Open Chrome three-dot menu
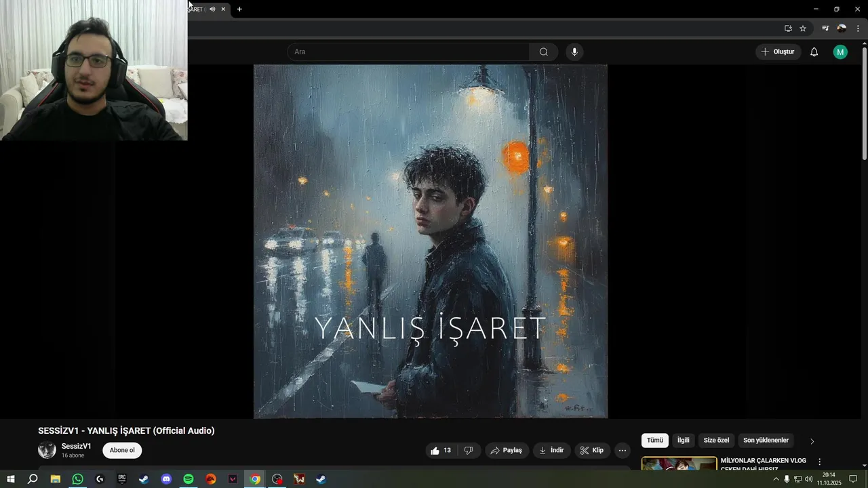Viewport: 868px width, 488px height. point(858,28)
